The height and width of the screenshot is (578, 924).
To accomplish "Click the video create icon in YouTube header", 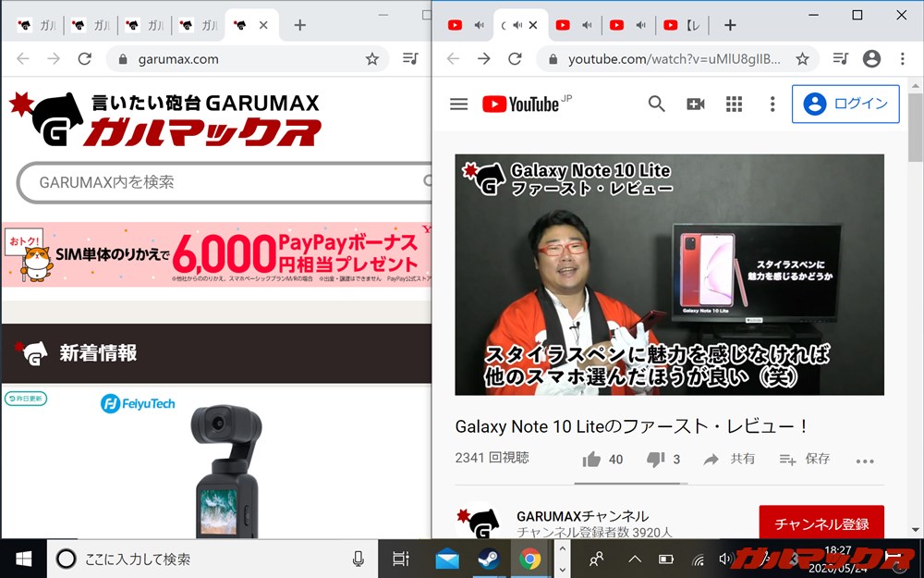I will [x=695, y=104].
